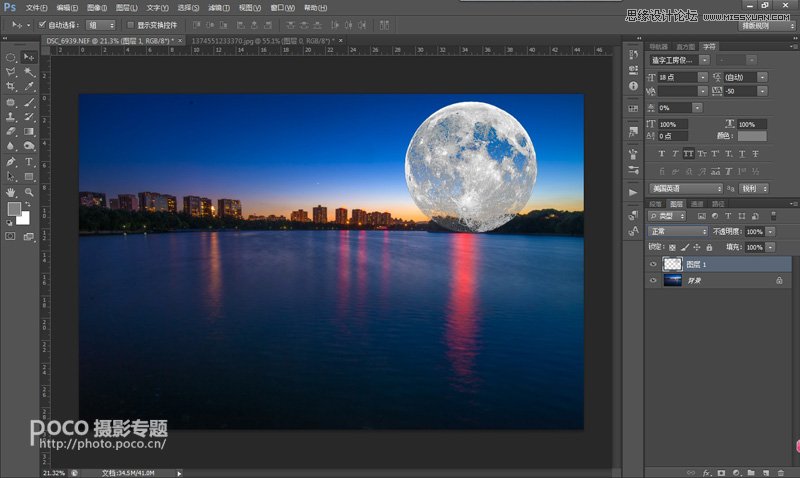The height and width of the screenshot is (478, 800).
Task: Select the Eyedropper tool
Action: [29, 87]
